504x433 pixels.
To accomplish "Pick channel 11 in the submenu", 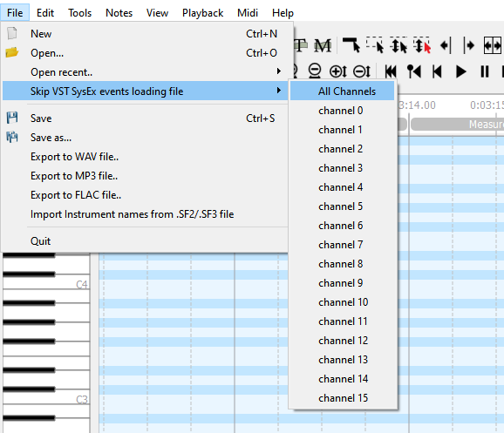I will click(343, 321).
